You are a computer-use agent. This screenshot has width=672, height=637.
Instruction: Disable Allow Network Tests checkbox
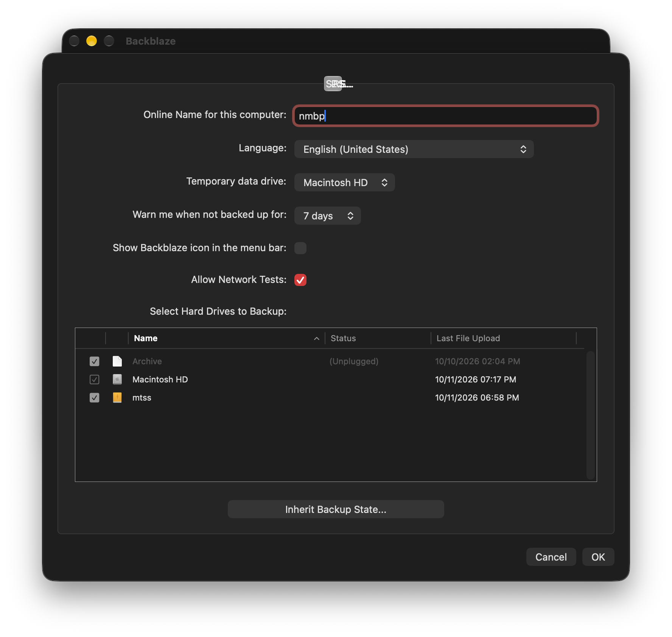click(300, 280)
